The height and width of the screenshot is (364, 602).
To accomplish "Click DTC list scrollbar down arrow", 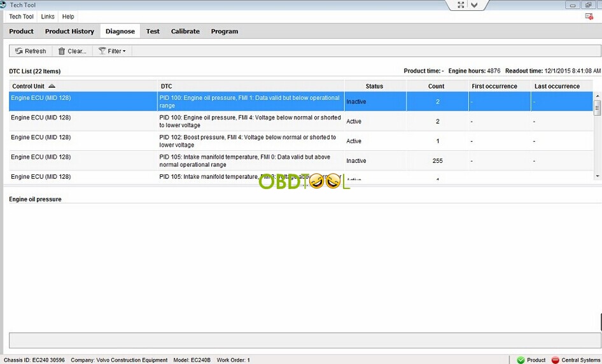I will [597, 176].
